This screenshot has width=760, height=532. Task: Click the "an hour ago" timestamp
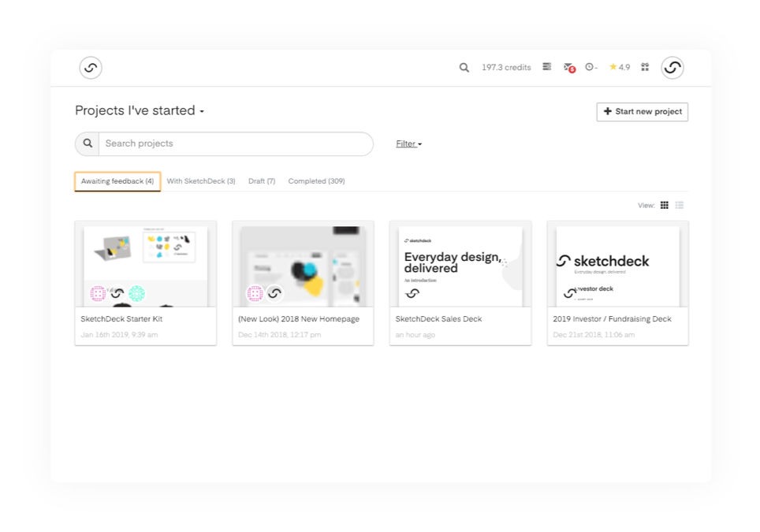pos(415,335)
